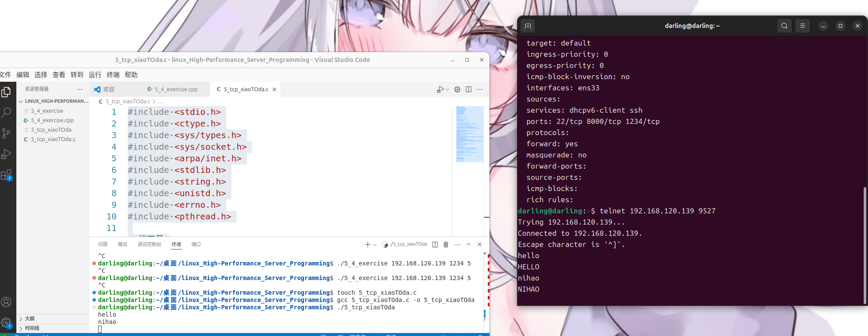Open new tab in GNOME terminal
This screenshot has height=336, width=868.
click(528, 26)
